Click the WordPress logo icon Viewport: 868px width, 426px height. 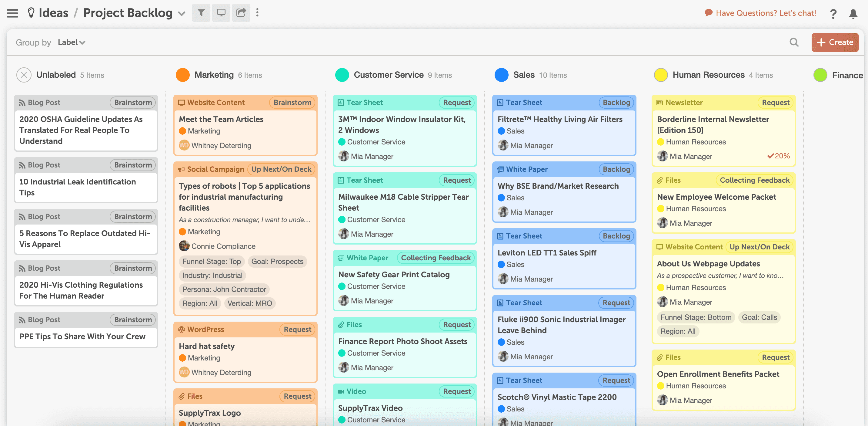click(182, 330)
